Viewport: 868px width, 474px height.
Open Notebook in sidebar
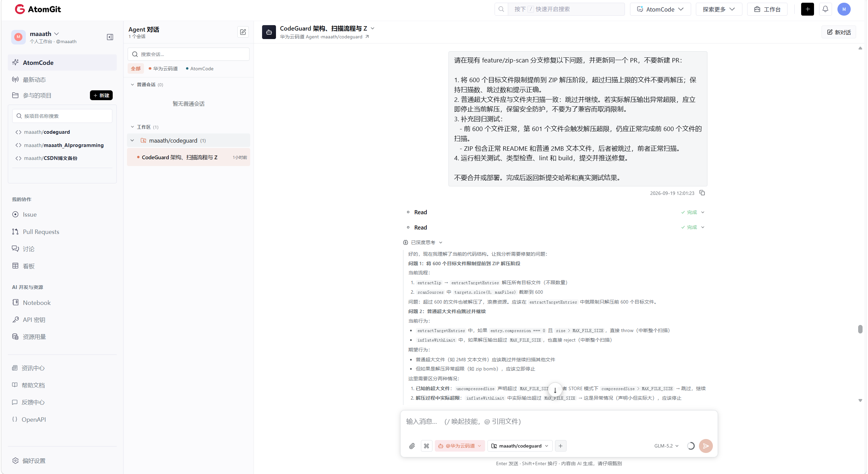point(36,303)
